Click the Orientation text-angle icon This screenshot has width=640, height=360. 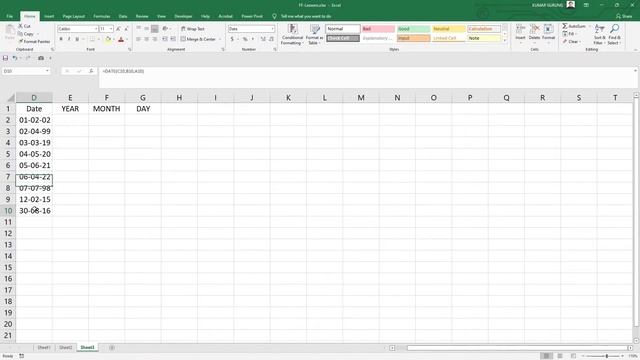(165, 29)
